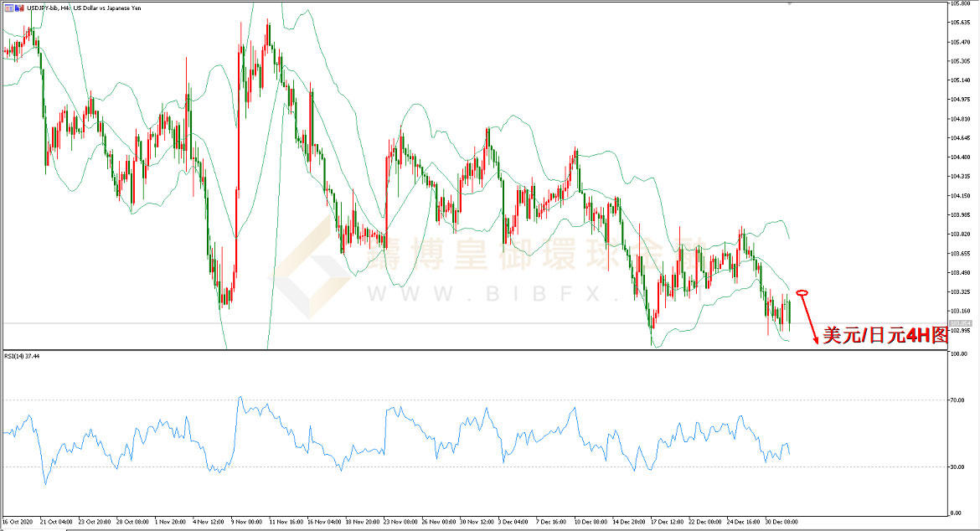Select the red ellipse marker on chart
This screenshot has height=531, width=980.
coord(802,292)
